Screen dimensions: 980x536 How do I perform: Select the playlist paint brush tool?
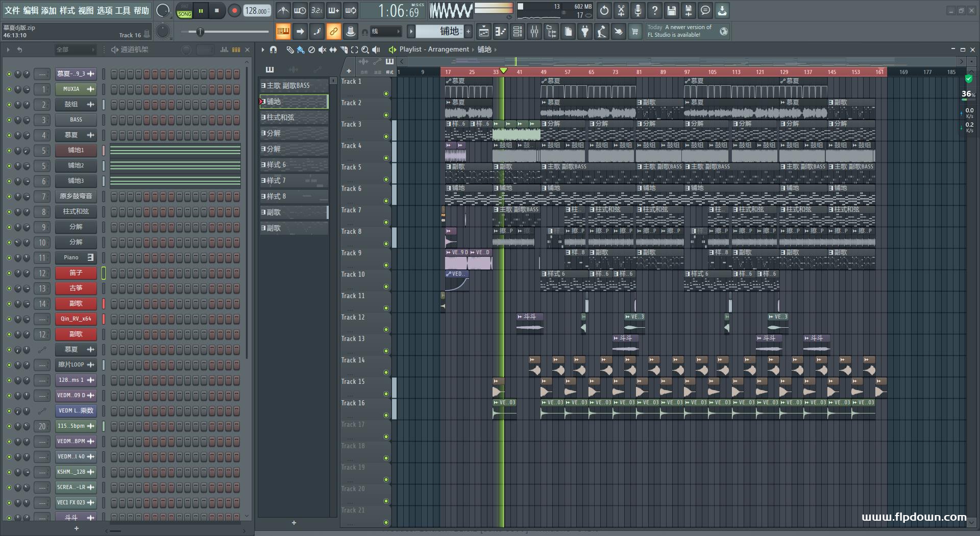pyautogui.click(x=301, y=50)
